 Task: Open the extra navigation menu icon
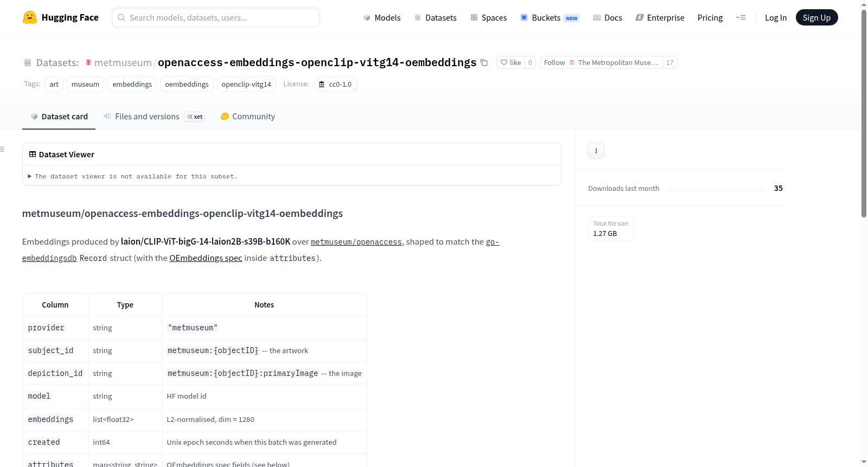pos(741,17)
